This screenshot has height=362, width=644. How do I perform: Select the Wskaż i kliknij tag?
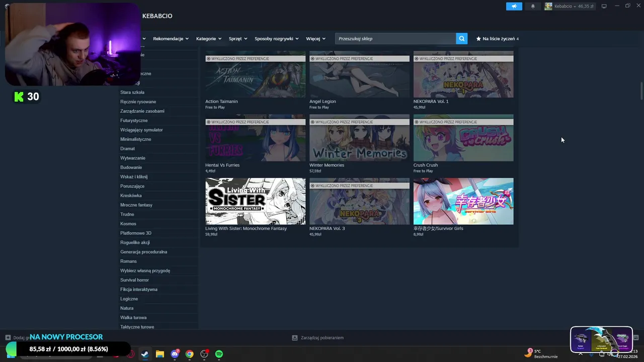pyautogui.click(x=134, y=177)
